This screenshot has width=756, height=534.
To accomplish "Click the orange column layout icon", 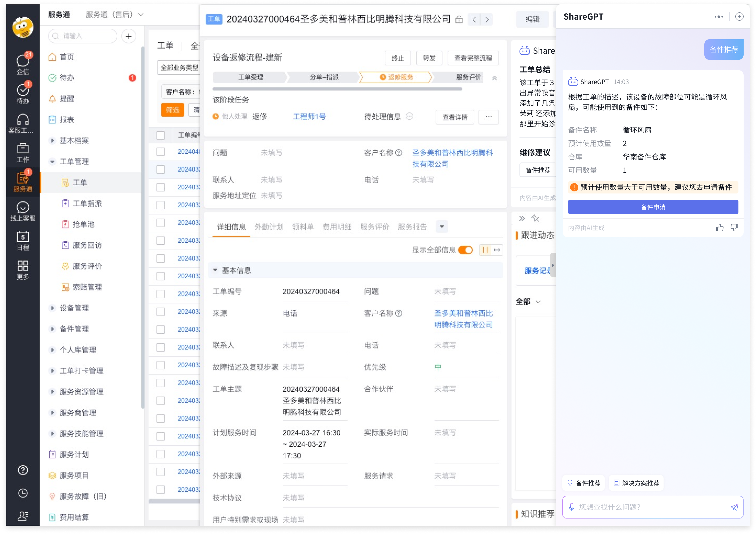I will pos(485,250).
